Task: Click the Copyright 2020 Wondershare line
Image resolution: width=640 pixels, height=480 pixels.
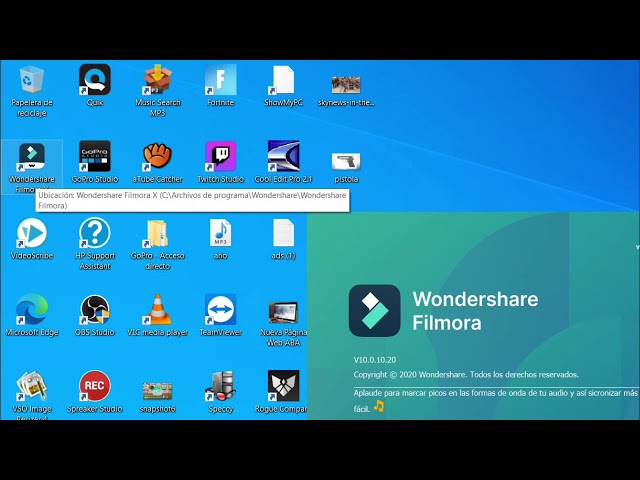Action: (x=466, y=375)
